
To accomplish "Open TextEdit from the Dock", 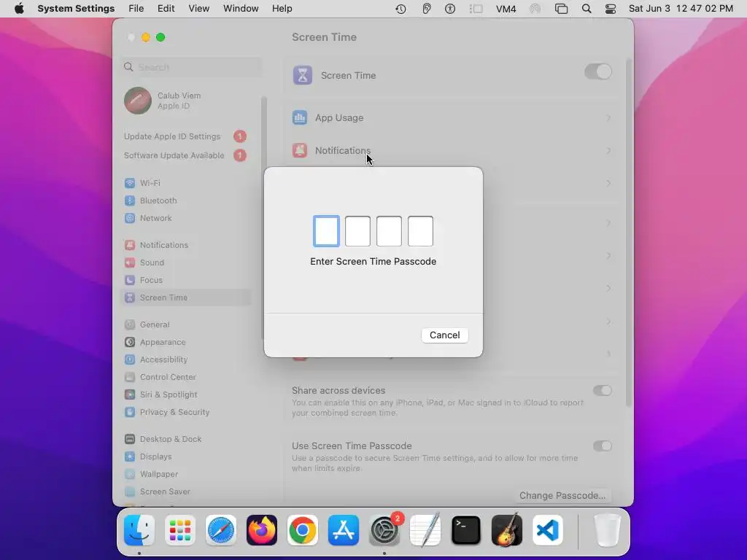I will pyautogui.click(x=425, y=530).
